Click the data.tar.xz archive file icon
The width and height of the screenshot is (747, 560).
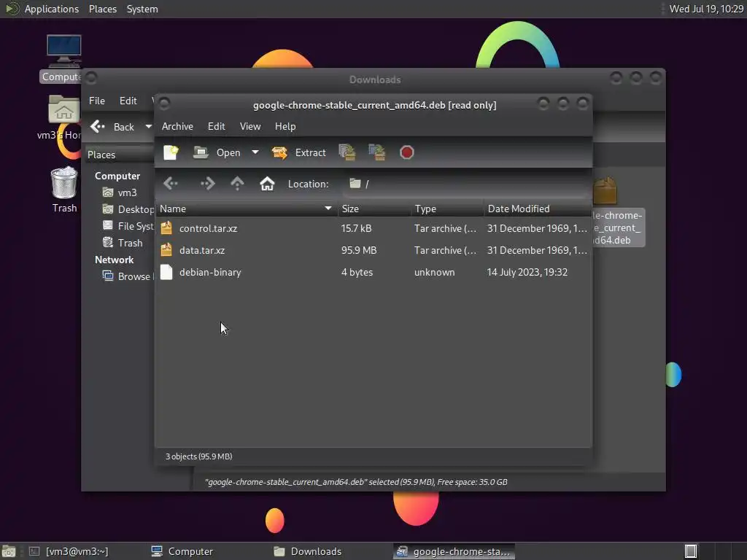[x=166, y=250]
